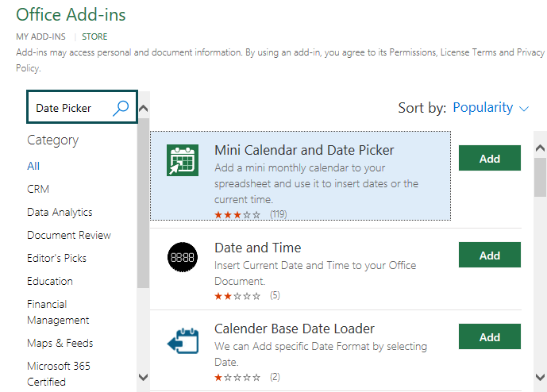The image size is (547, 392).
Task: Select the Data Analytics category
Action: (x=60, y=212)
